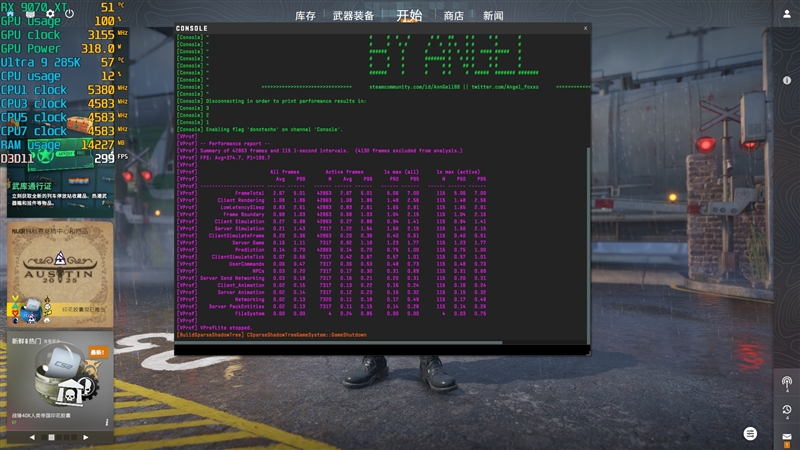Click the "All frames" column header
Screen dimensions: 800x450
point(285,172)
